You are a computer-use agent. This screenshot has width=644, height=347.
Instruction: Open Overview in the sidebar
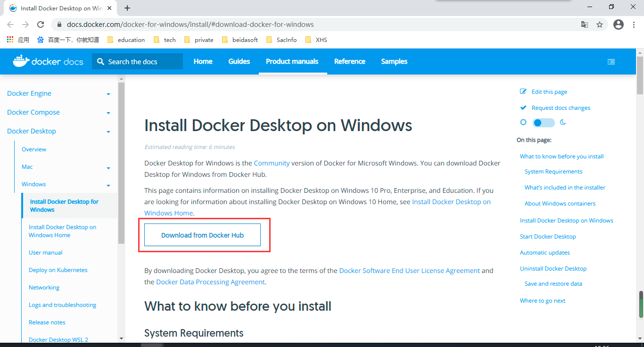[x=34, y=149]
